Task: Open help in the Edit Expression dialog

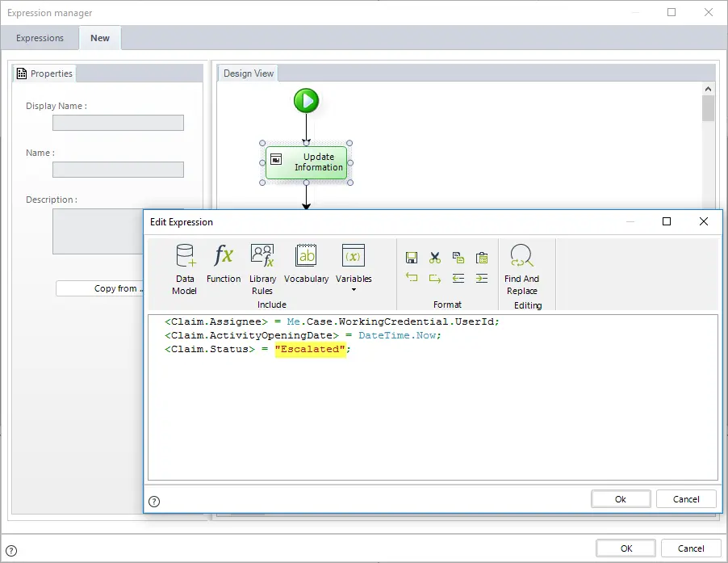Action: click(154, 502)
